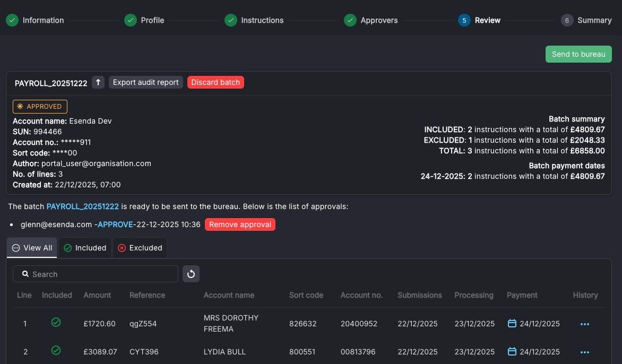
Task: Open history dots for MRS DOROTHY FREEMA row
Action: point(585,324)
